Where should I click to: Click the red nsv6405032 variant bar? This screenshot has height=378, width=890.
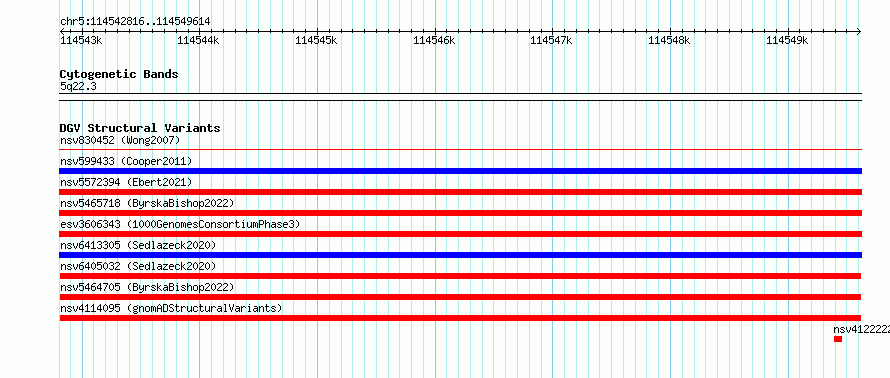pyautogui.click(x=460, y=276)
